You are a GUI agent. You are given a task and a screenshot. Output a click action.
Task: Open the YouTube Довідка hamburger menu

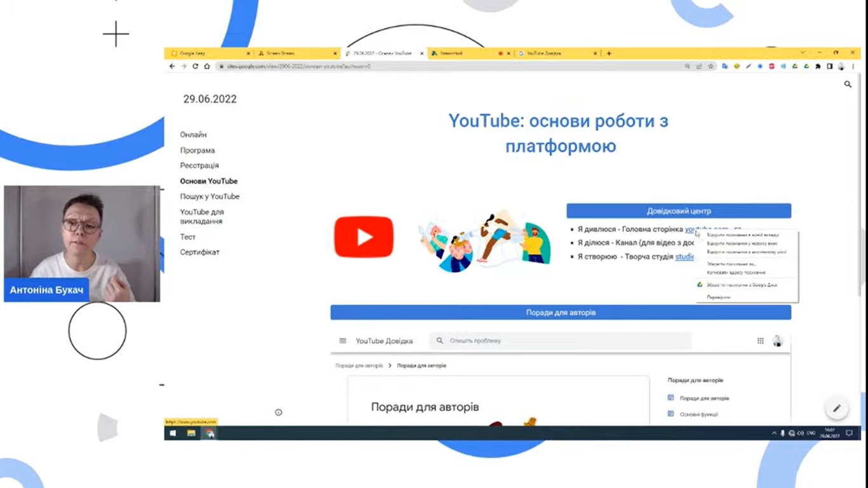coord(343,341)
